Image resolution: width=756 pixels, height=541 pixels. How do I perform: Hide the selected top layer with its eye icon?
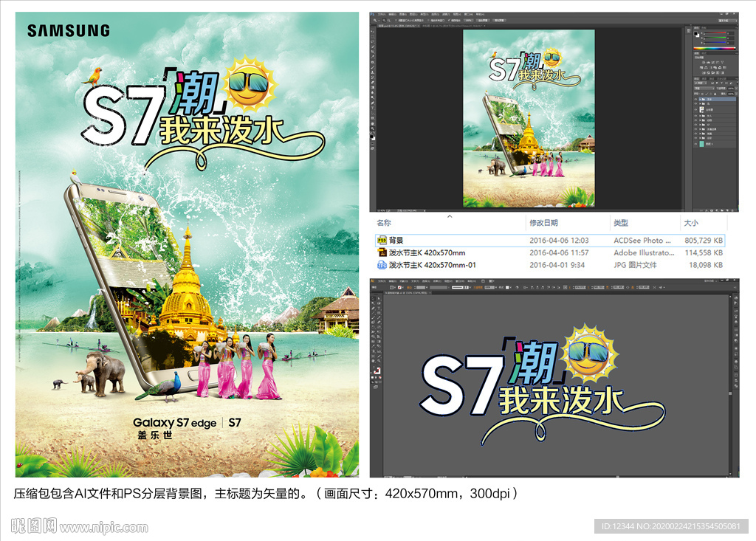[695, 100]
